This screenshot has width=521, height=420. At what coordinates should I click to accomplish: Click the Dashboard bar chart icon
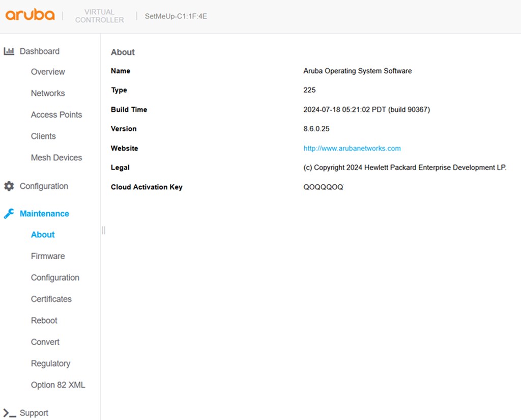[9, 51]
